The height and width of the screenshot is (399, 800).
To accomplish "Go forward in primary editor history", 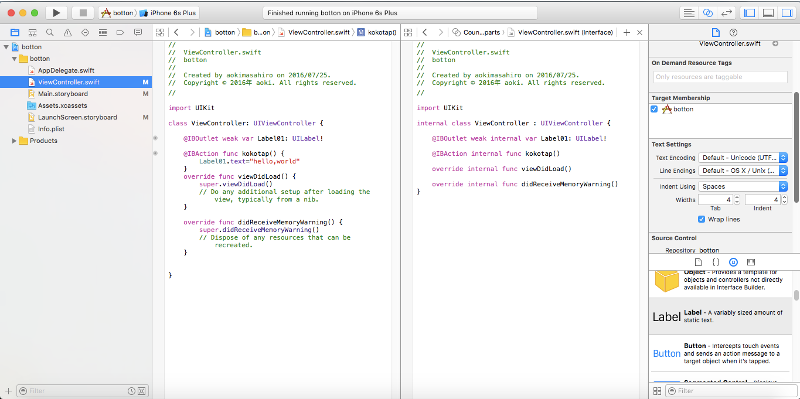I will coord(192,32).
